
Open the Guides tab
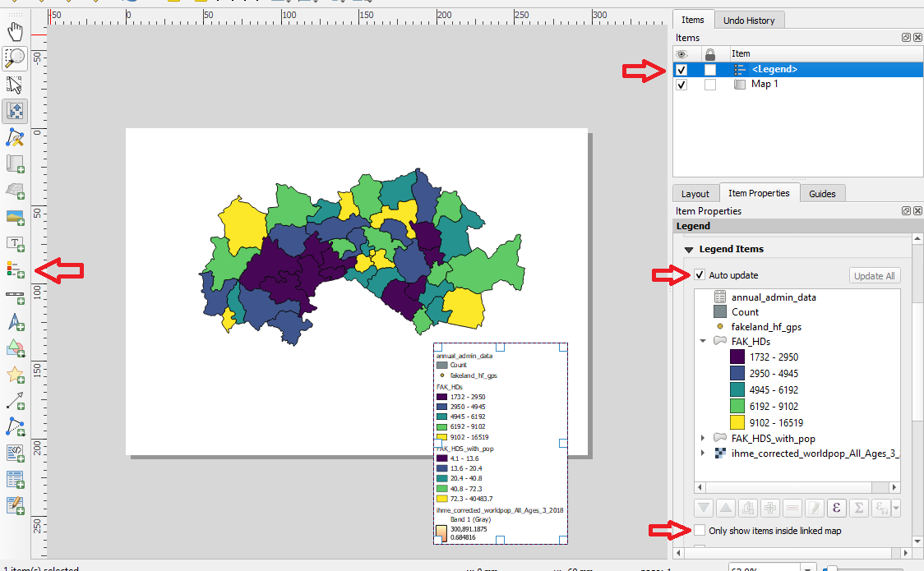[x=822, y=194]
